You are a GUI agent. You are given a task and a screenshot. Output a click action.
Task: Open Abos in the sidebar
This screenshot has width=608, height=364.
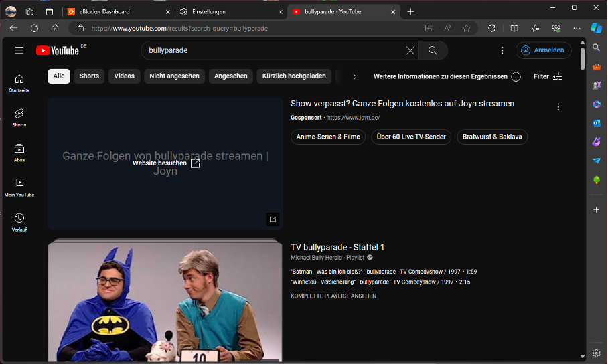click(19, 153)
